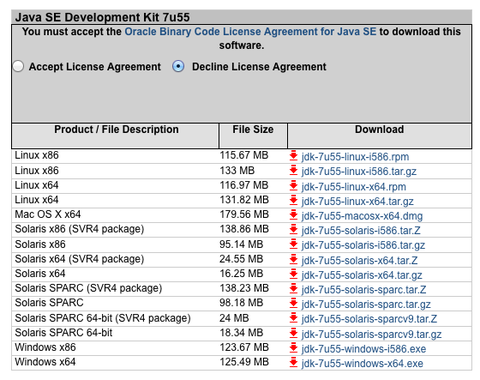Click the 138.23 MB file size value

244,288
